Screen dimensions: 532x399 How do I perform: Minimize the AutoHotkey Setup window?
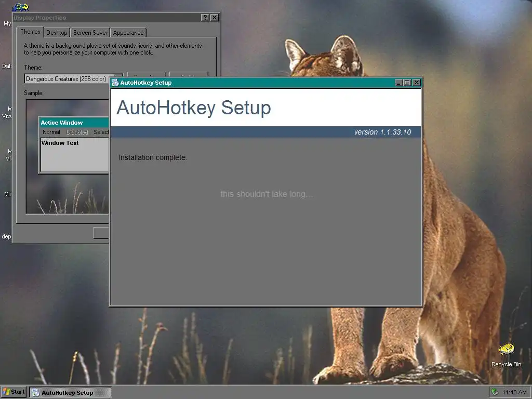click(398, 83)
